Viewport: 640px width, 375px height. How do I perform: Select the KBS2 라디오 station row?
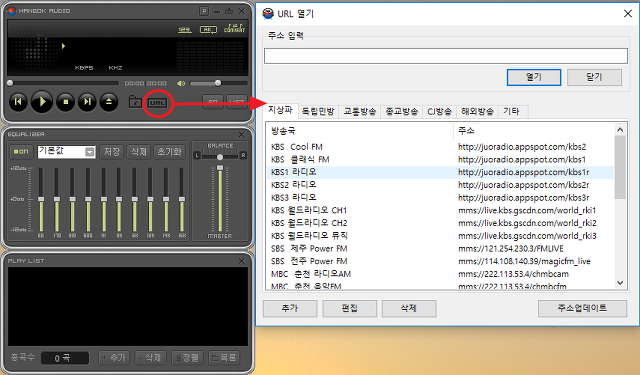coord(440,185)
